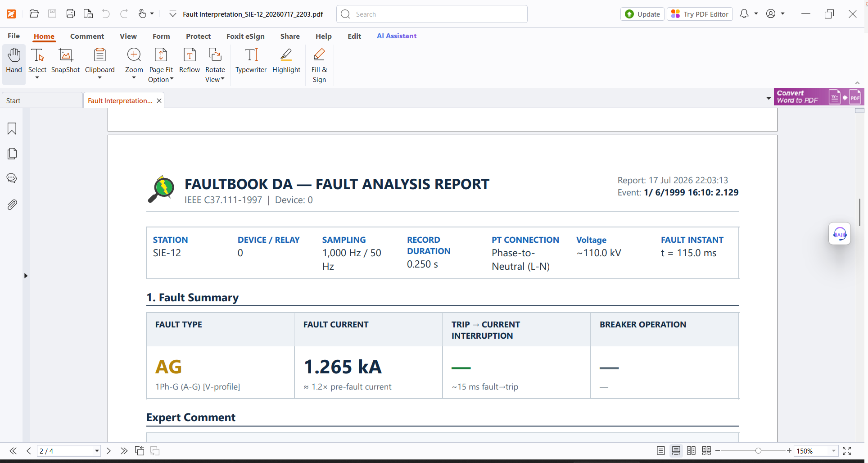Go to the previous page

click(29, 451)
